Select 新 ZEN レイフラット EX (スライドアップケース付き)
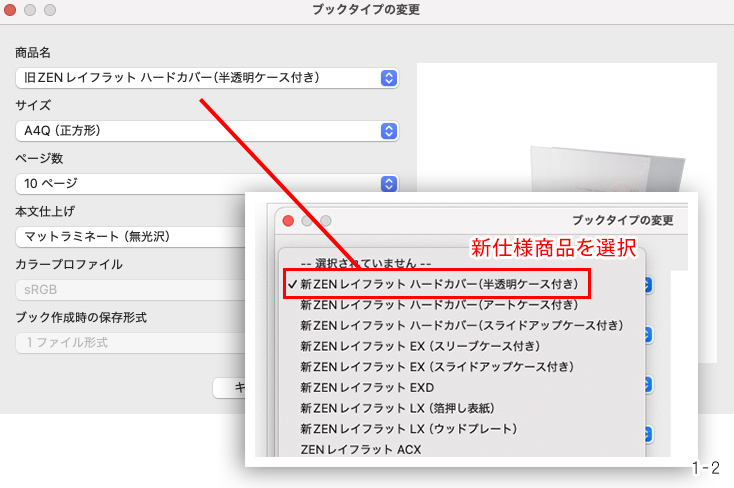Screen dimensions: 734x488 pyautogui.click(x=437, y=367)
